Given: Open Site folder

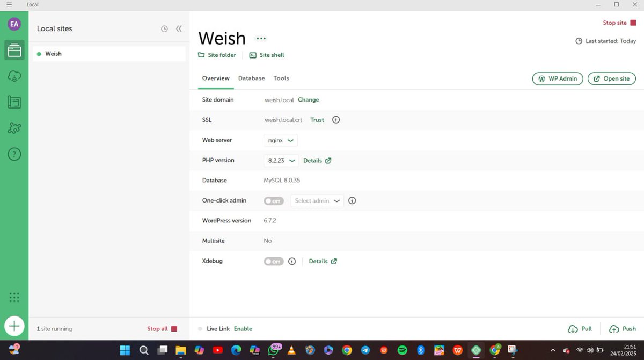Looking at the screenshot, I should coord(217,55).
